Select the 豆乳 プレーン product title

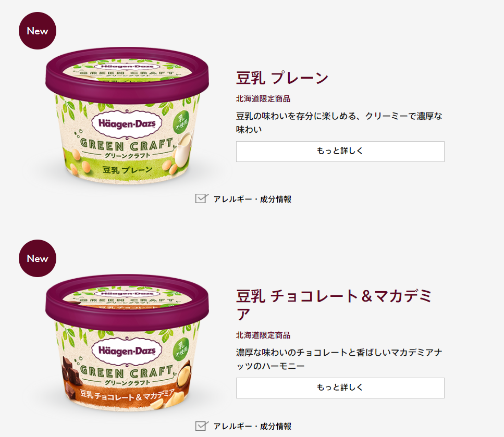[x=282, y=78]
